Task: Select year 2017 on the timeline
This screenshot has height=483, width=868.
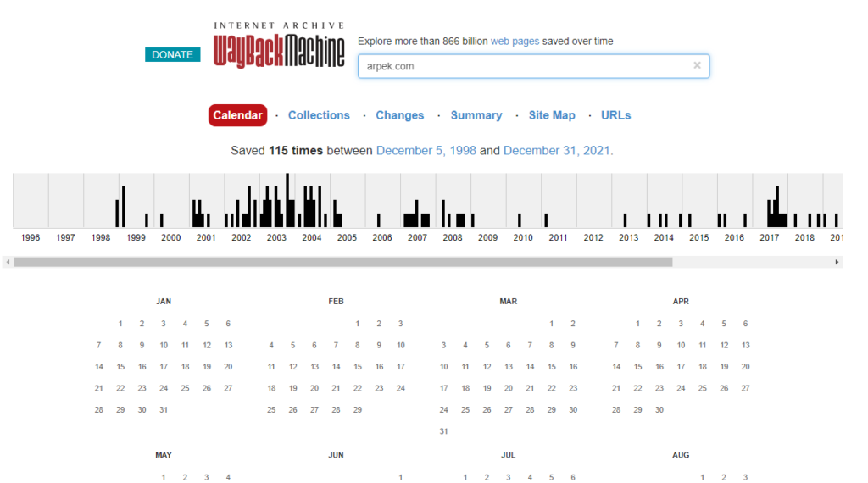Action: click(770, 238)
